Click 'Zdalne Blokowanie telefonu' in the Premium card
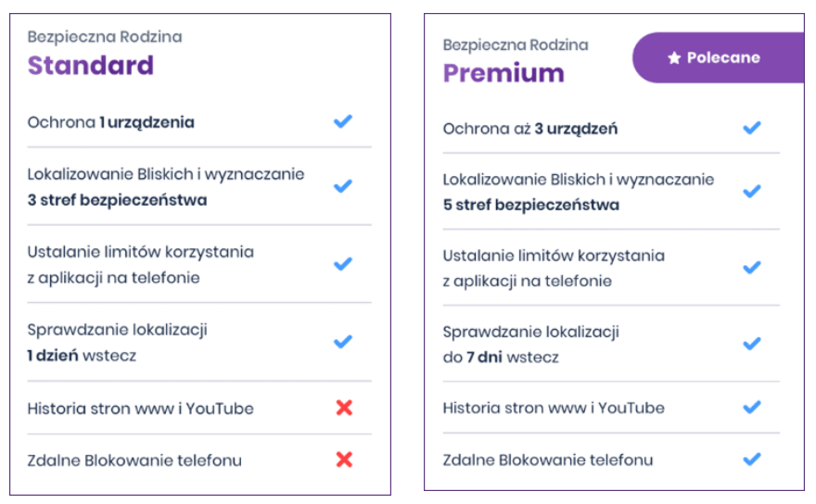816x504 pixels. (x=547, y=460)
